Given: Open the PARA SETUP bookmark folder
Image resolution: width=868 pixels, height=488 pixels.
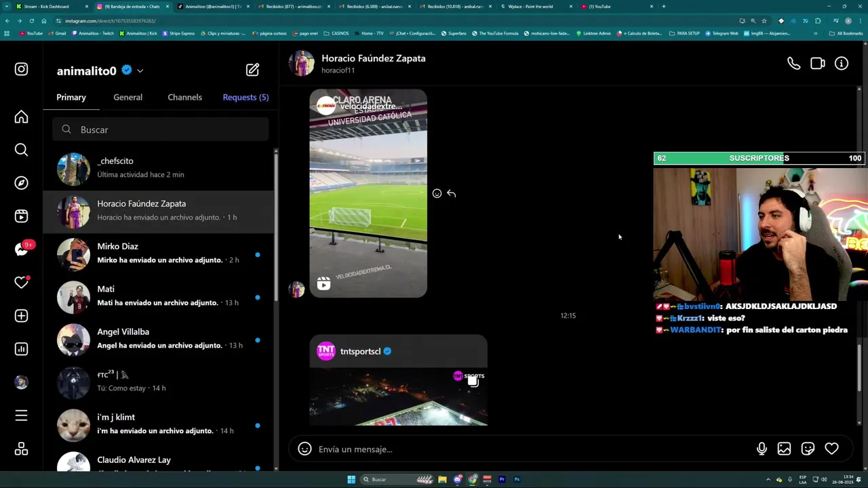Looking at the screenshot, I should pos(684,33).
